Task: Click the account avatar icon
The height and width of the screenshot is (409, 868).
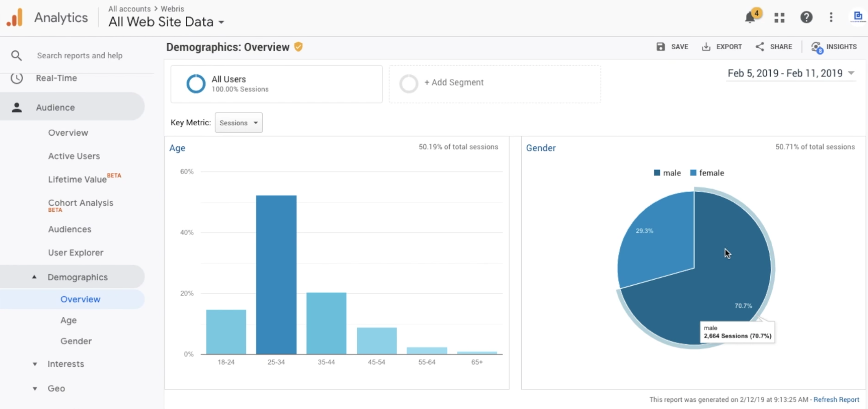Action: [858, 17]
